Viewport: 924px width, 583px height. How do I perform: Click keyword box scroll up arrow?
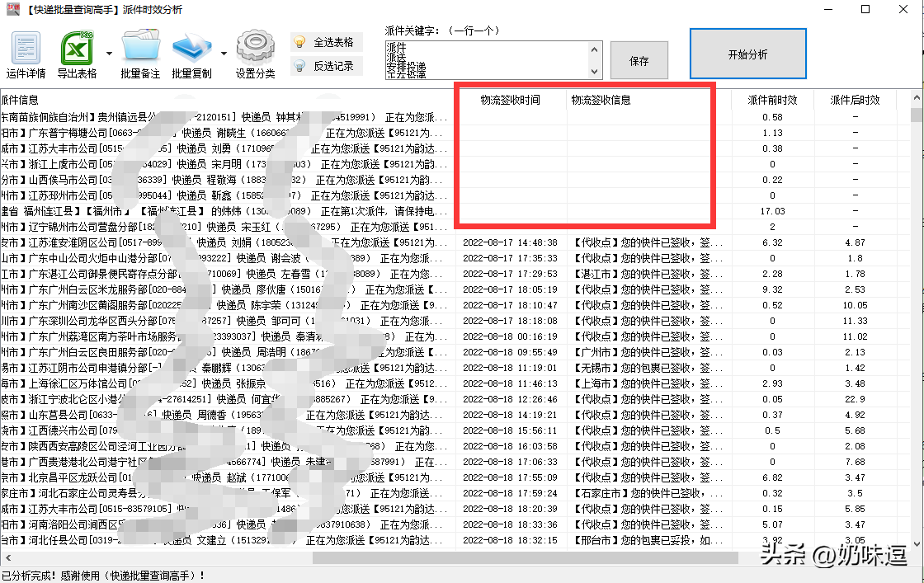[x=595, y=49]
